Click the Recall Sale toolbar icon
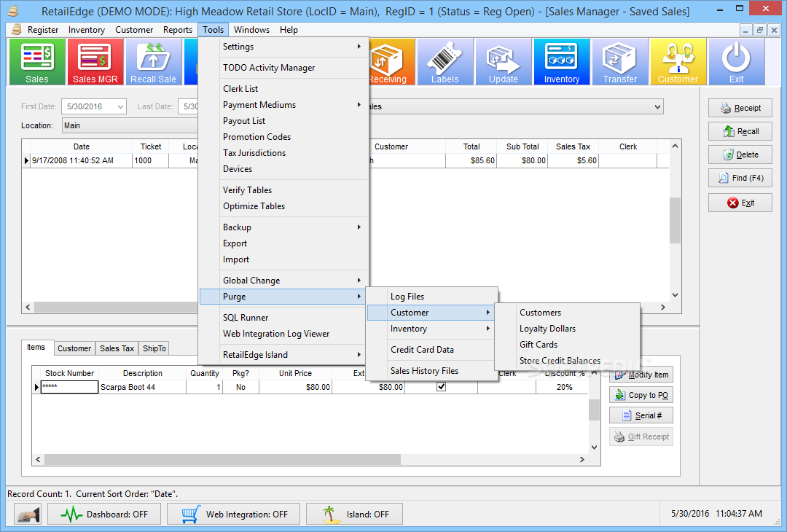The width and height of the screenshot is (787, 532). 153,62
